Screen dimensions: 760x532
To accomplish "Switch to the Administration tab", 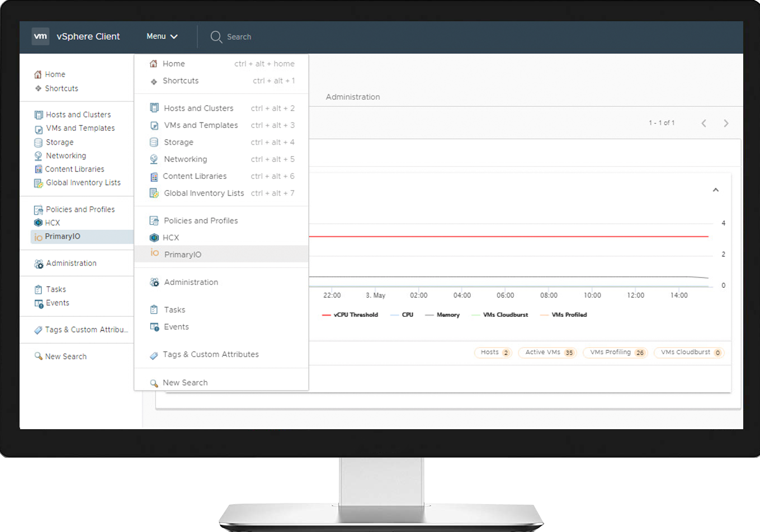I will (x=353, y=97).
